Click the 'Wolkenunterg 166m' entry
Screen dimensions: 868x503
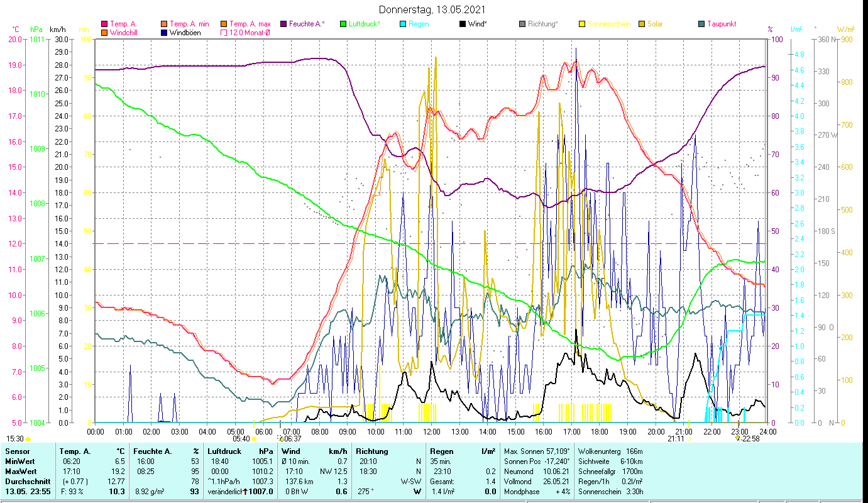pos(610,451)
